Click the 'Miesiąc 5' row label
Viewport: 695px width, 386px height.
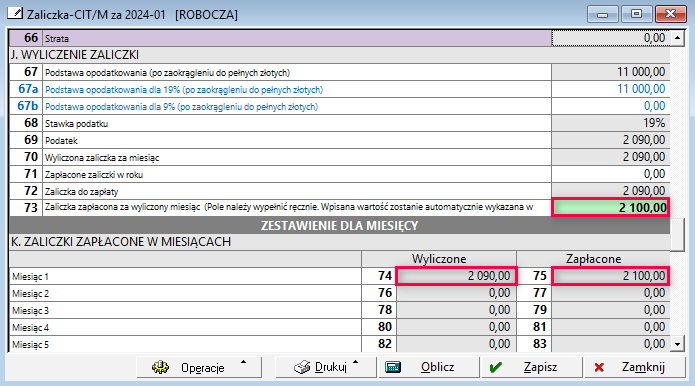pos(30,345)
